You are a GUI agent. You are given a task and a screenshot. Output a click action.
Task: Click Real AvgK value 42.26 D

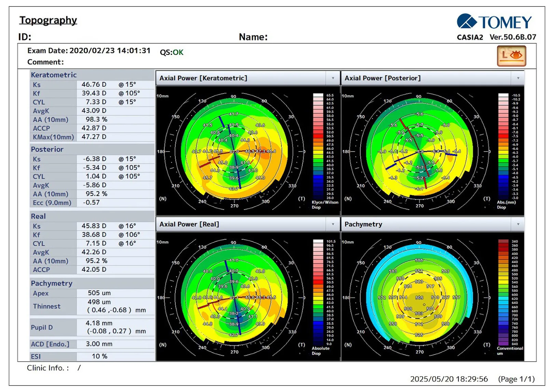94,252
